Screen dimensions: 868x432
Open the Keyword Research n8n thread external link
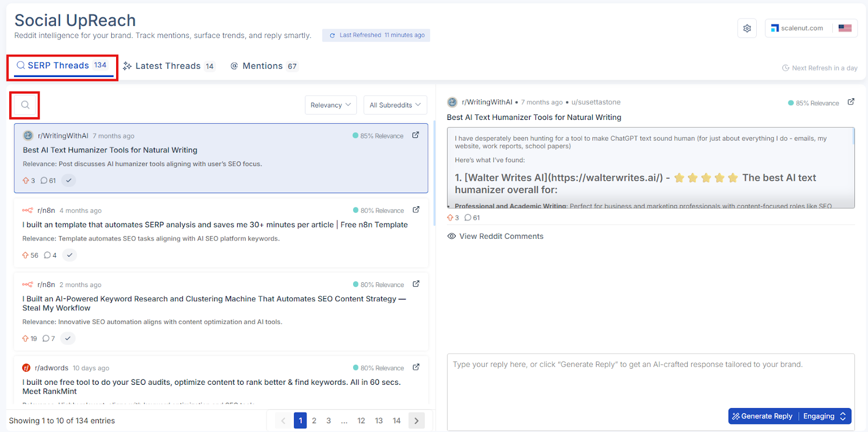(x=416, y=284)
